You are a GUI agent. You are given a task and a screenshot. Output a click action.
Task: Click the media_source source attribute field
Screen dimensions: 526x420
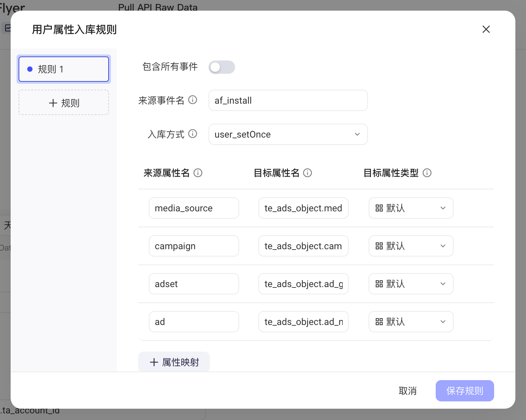(194, 208)
